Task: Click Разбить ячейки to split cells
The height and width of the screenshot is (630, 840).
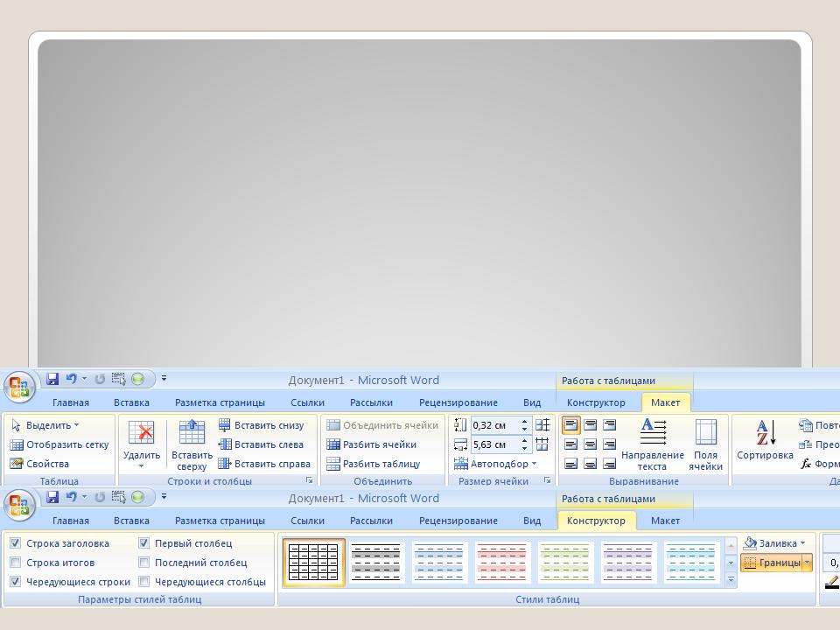Action: (371, 444)
